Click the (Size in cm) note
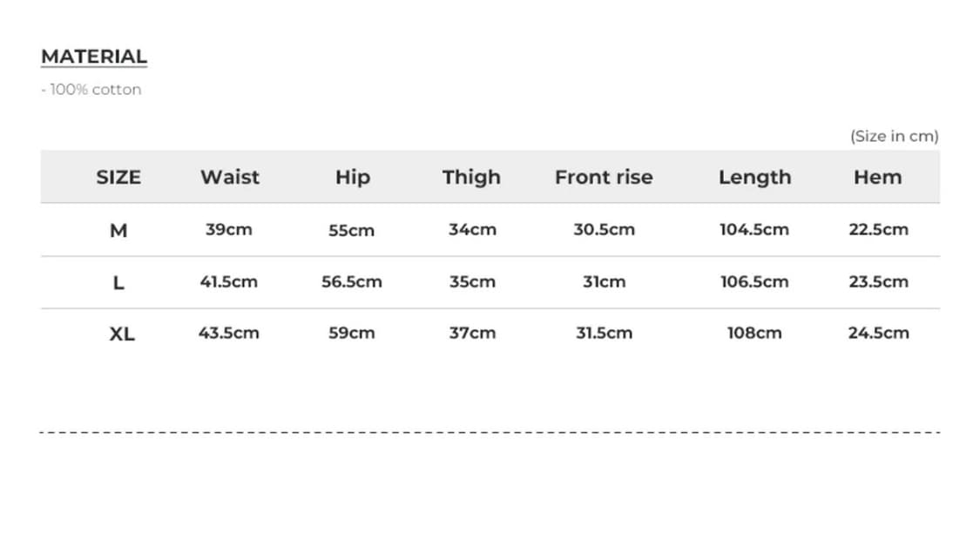 click(x=894, y=136)
